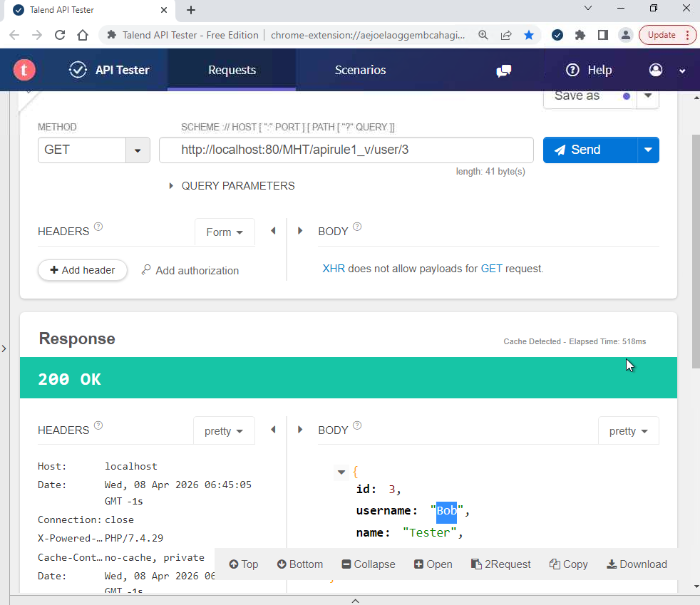Open the Send options dropdown arrow

[648, 150]
